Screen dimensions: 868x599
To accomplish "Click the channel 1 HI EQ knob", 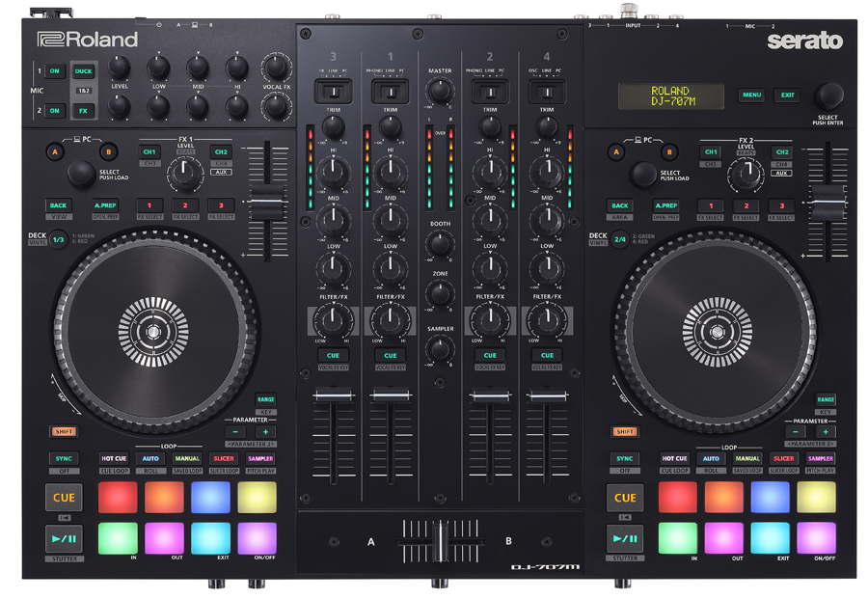I will [x=391, y=172].
